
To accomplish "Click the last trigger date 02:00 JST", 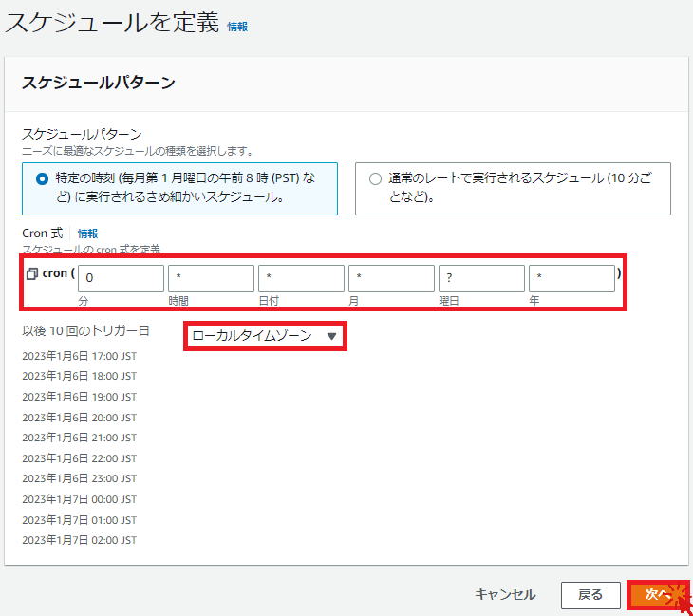I will pyautogui.click(x=79, y=541).
